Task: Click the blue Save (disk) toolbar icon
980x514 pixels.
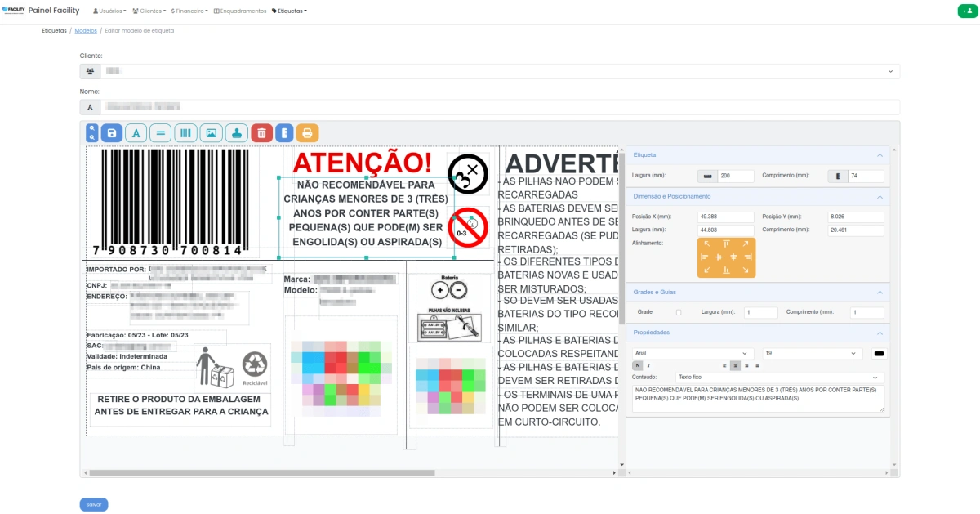Action: [112, 132]
